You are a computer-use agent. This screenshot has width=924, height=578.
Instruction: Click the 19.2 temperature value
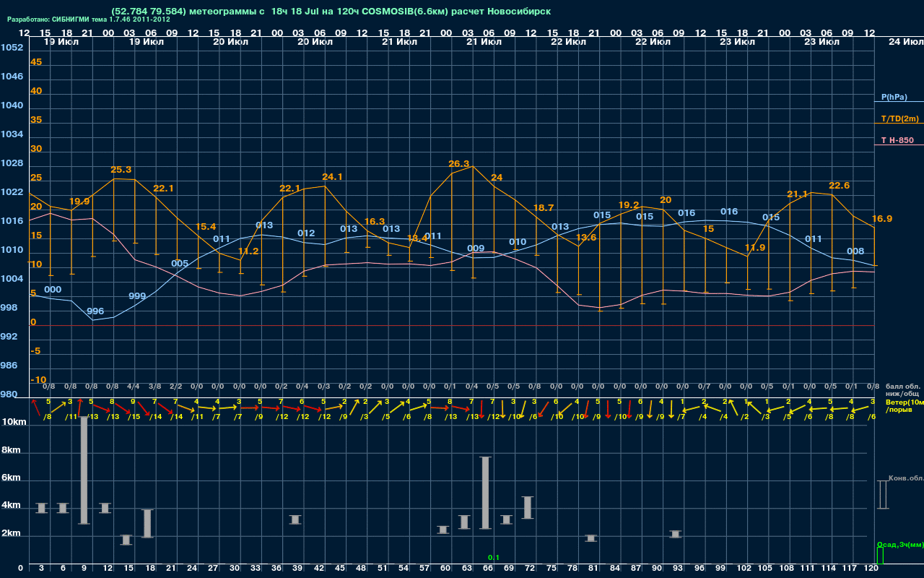(629, 205)
